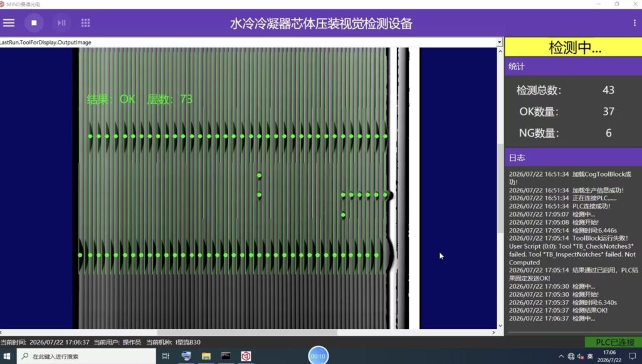Open the Windows Start menu
Screen dimensions: 642x364
(x=7, y=356)
